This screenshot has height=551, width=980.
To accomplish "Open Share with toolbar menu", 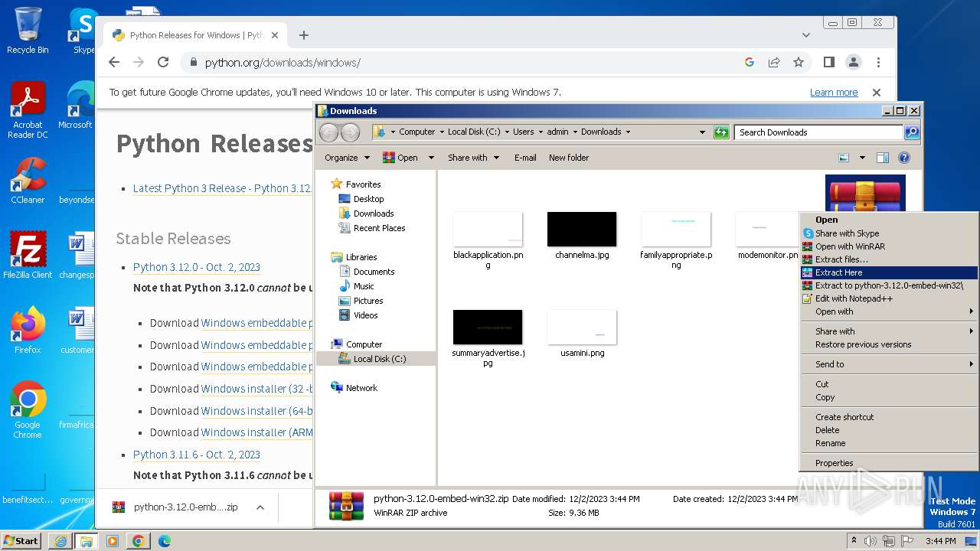I will [474, 158].
